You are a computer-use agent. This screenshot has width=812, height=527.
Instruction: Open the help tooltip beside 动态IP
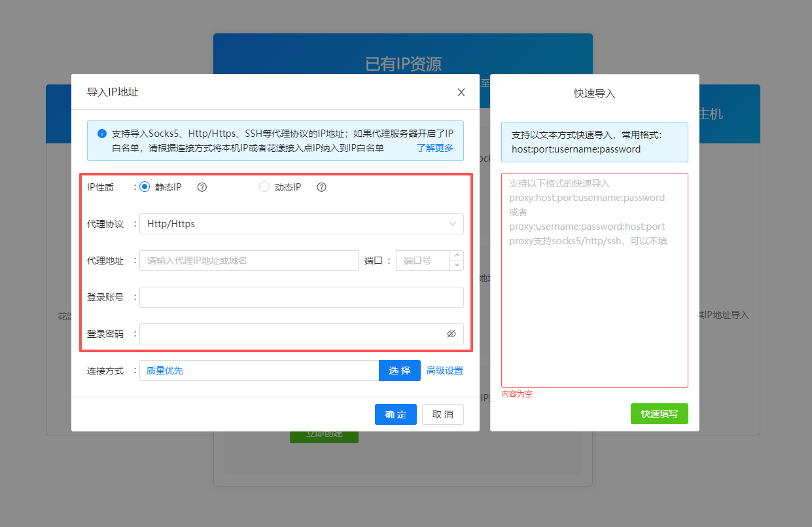point(321,187)
